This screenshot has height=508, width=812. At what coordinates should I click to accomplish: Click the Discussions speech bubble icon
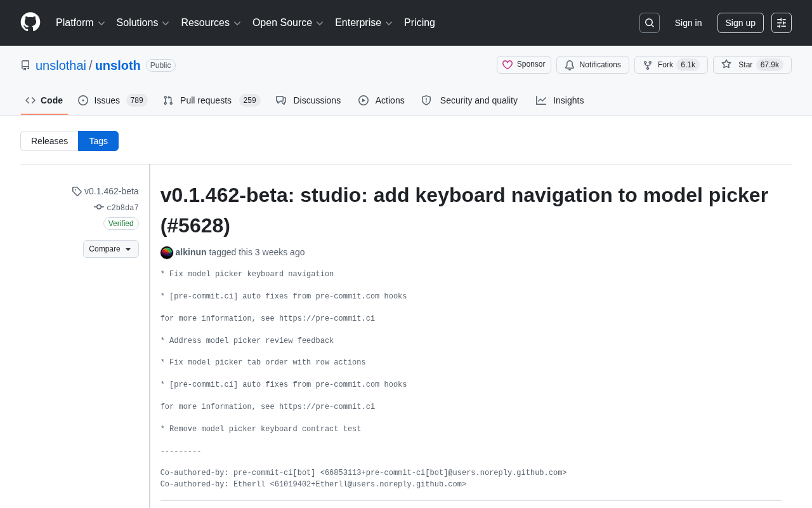point(281,100)
